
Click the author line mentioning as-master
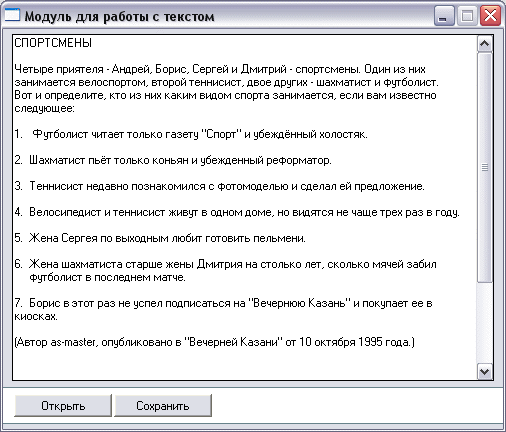click(214, 342)
